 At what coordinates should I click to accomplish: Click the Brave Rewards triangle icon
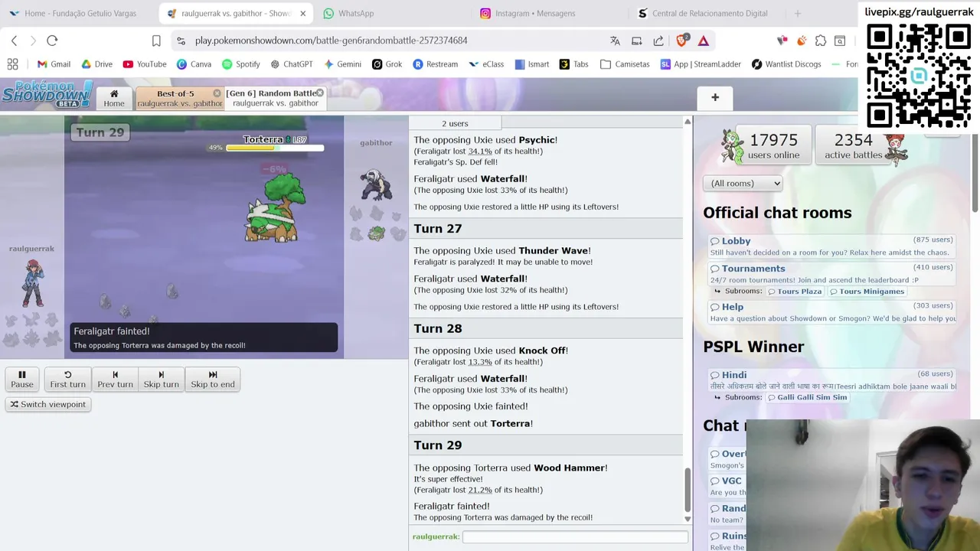(x=703, y=41)
